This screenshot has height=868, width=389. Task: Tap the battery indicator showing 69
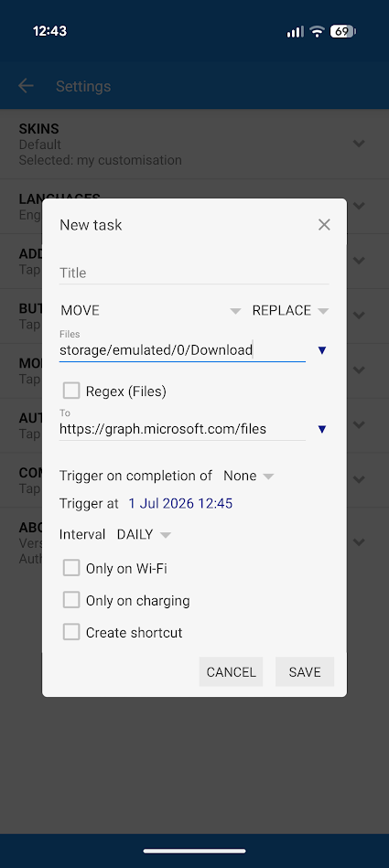pyautogui.click(x=343, y=31)
